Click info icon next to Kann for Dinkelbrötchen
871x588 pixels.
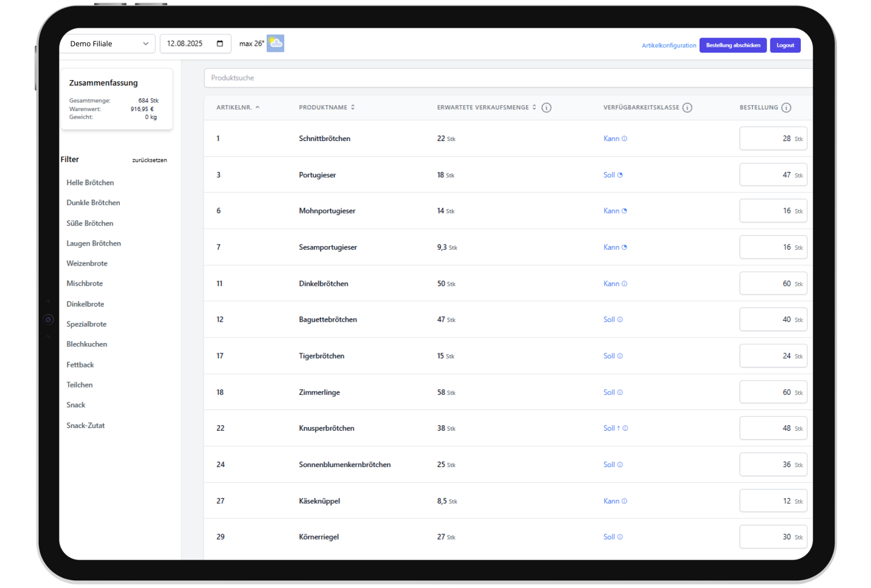[624, 284]
